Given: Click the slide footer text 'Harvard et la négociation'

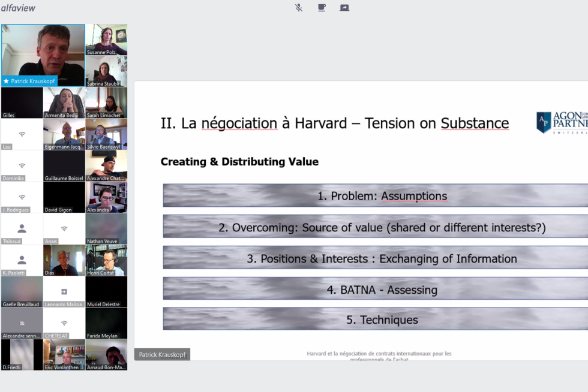Looking at the screenshot, I should 379,356.
